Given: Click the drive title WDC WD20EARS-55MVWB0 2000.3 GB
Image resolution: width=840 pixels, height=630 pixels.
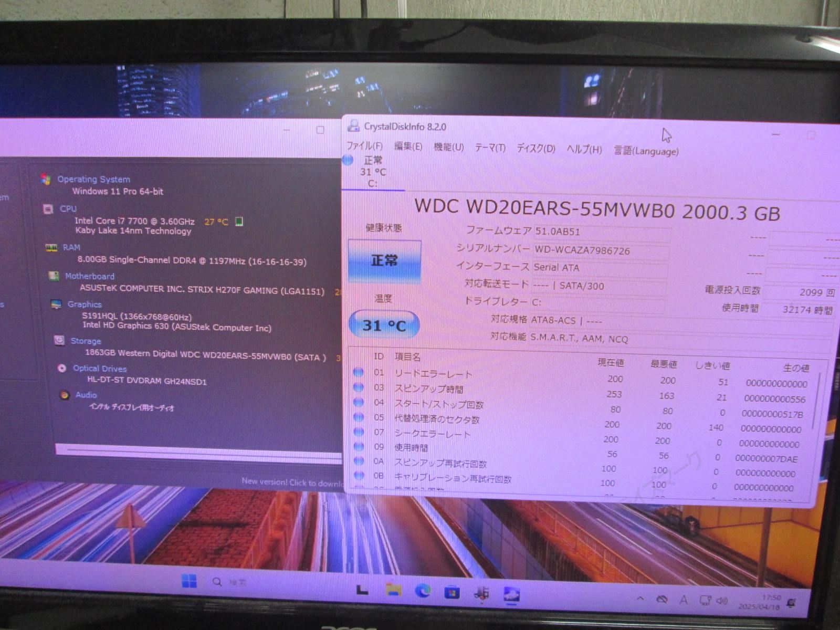Looking at the screenshot, I should pos(597,209).
